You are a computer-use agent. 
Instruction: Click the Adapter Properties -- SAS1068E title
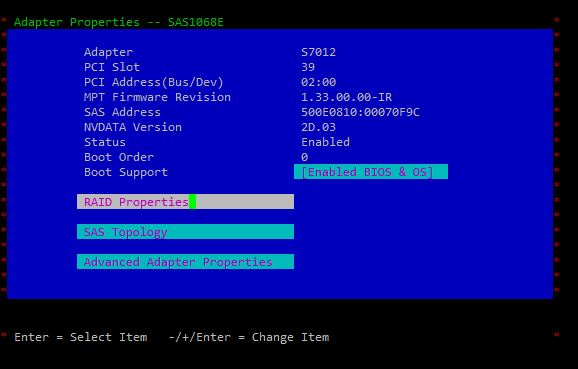pyautogui.click(x=119, y=22)
